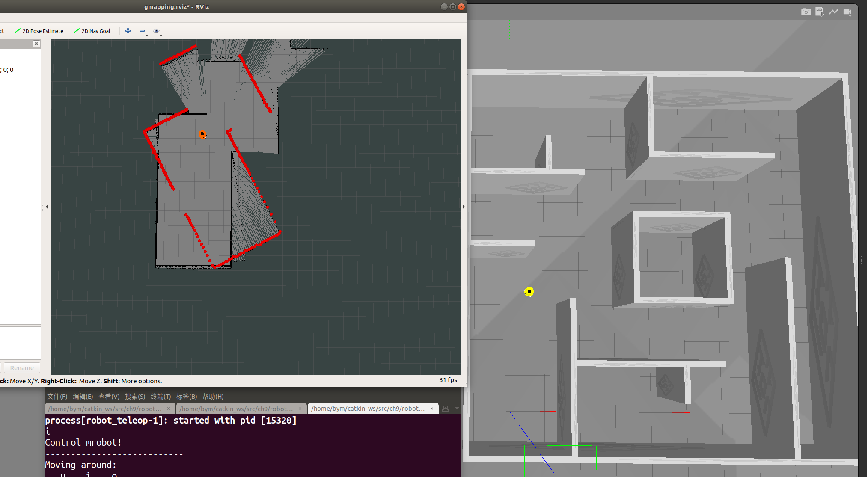Collapse left panel with left arrow handle
This screenshot has width=868, height=477.
pyautogui.click(x=47, y=207)
